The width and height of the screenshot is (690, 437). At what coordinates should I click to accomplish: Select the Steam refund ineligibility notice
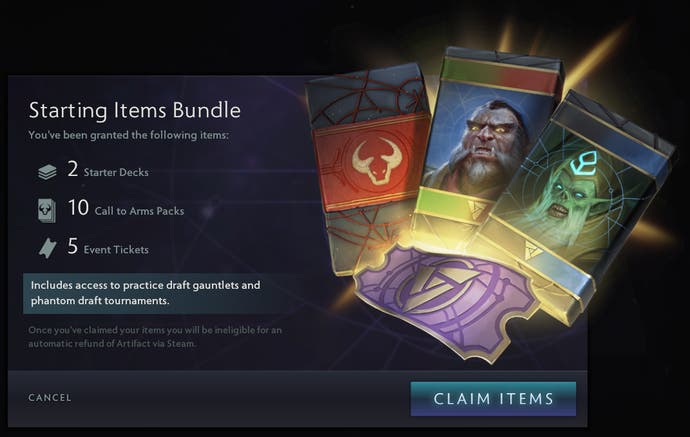[x=155, y=337]
